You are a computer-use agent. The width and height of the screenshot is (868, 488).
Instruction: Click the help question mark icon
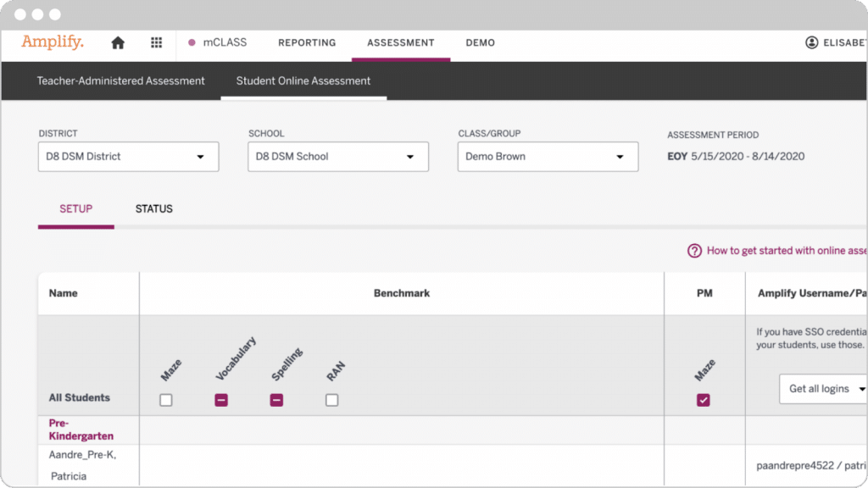pos(694,251)
